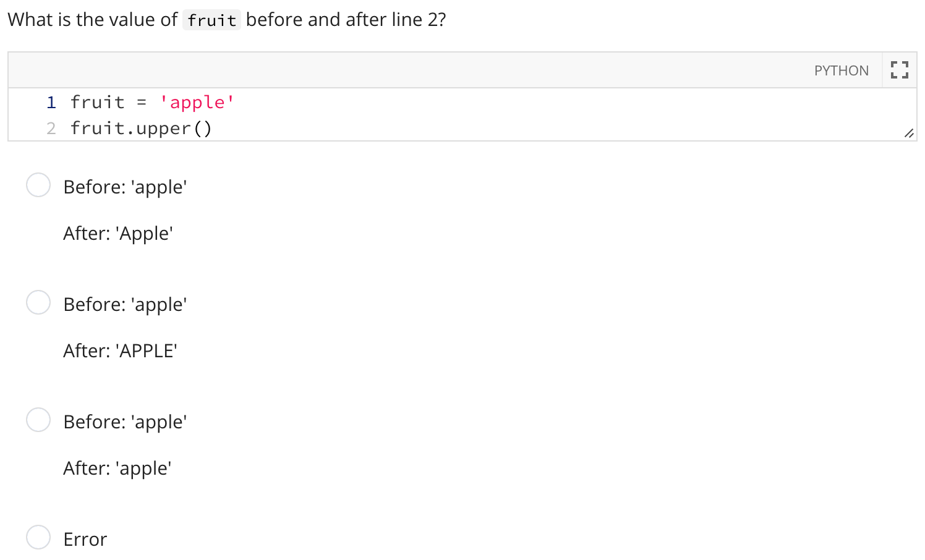Click the PYTHON language label
Screen dimensions: 925x560
pyautogui.click(x=841, y=70)
